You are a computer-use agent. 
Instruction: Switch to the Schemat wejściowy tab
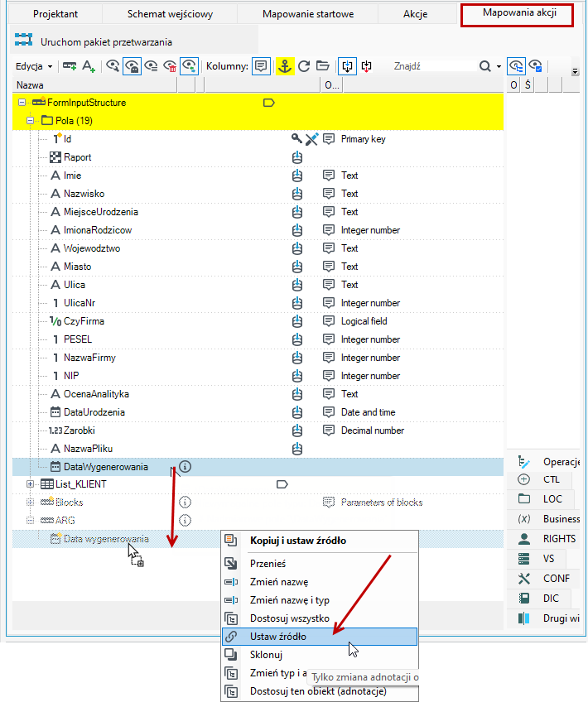170,14
